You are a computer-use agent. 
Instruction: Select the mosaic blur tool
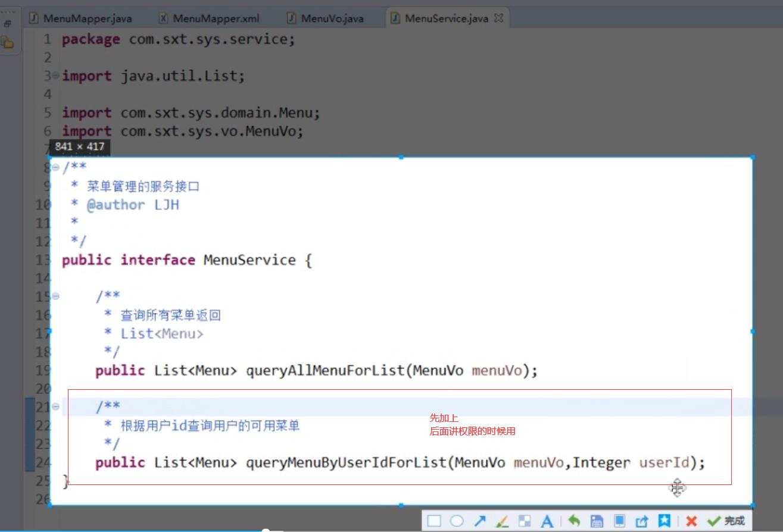tap(525, 521)
